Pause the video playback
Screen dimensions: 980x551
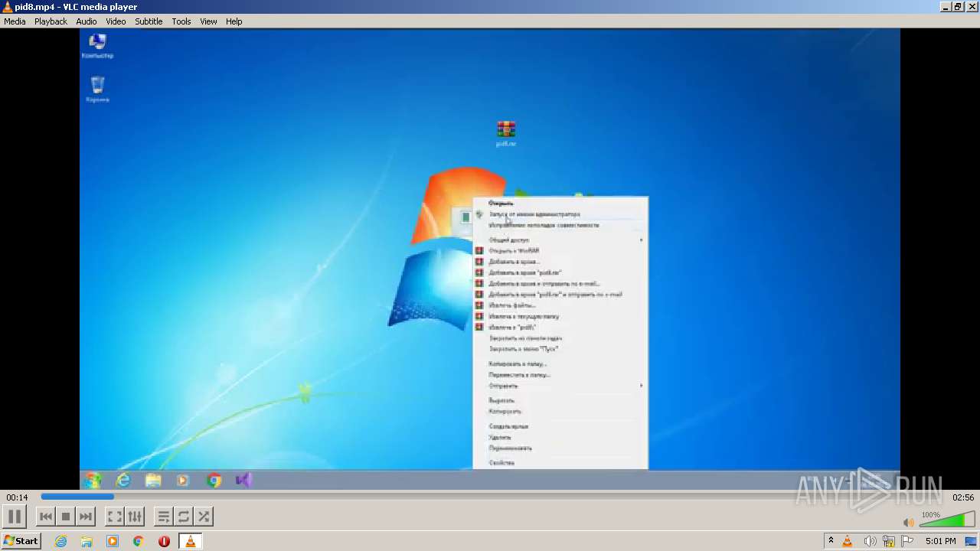(15, 517)
